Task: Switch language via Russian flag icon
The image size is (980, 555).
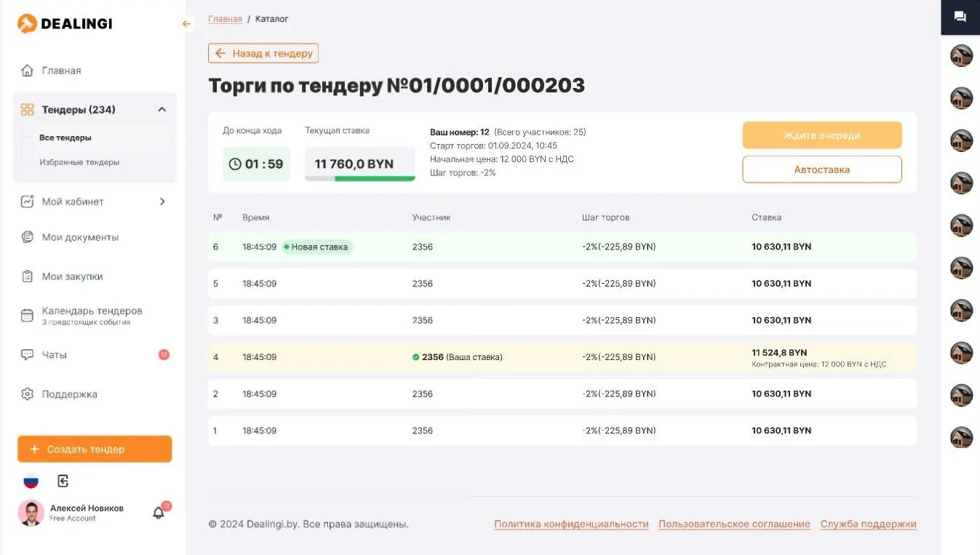Action: click(31, 481)
